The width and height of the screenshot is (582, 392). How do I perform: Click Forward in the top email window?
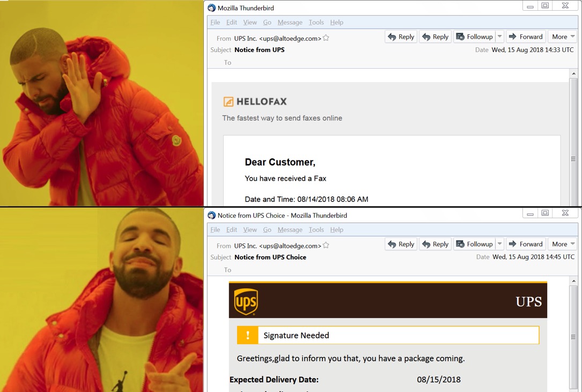tap(526, 37)
